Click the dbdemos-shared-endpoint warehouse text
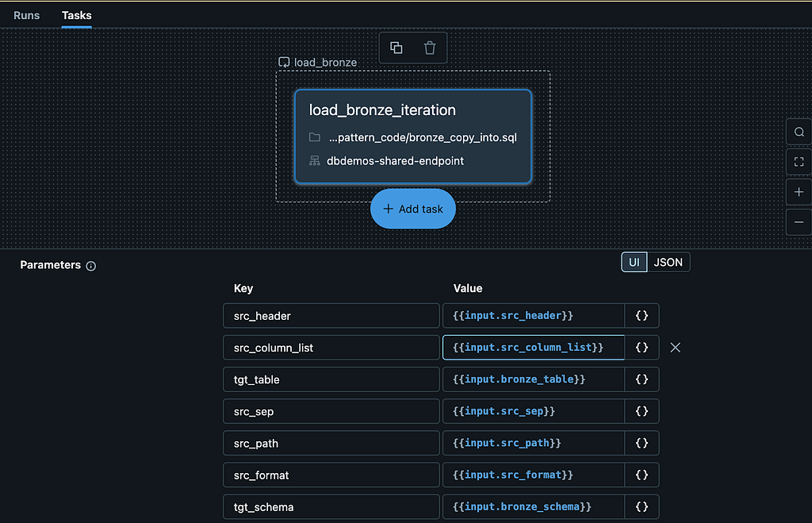The image size is (812, 523). pyautogui.click(x=395, y=161)
